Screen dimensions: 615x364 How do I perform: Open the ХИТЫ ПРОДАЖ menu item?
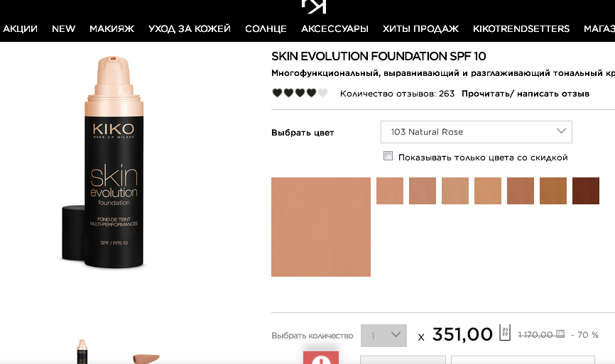[x=420, y=28]
